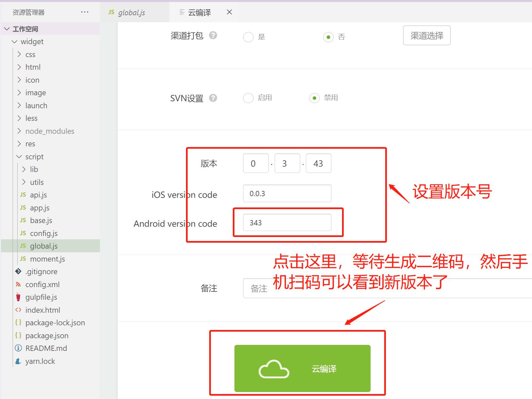Click the git icon of .gitignore
Image resolution: width=532 pixels, height=399 pixels.
click(18, 271)
